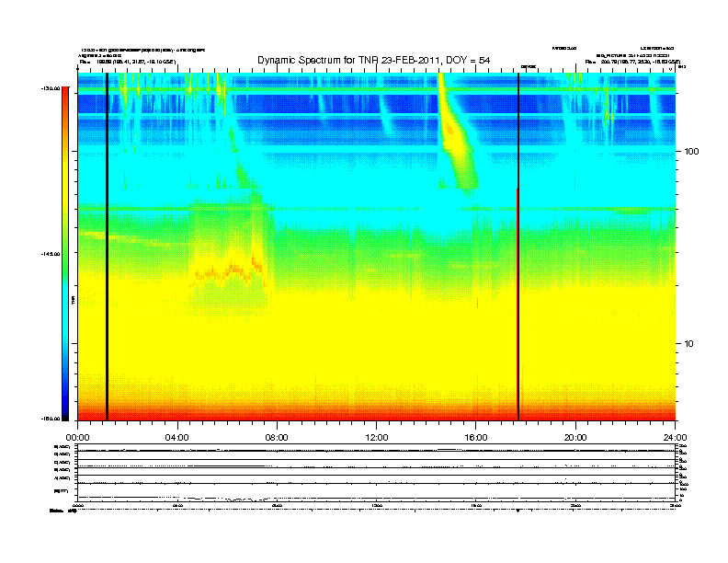Click the 20:00 time axis label

(x=575, y=438)
